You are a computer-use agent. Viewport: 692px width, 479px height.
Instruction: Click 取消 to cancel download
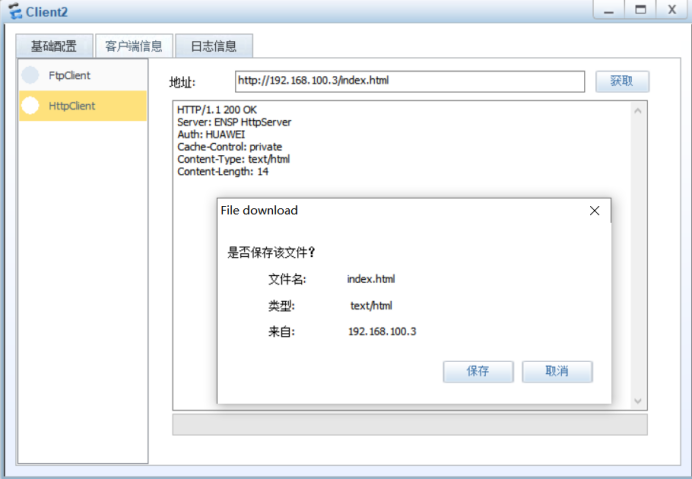(x=557, y=371)
